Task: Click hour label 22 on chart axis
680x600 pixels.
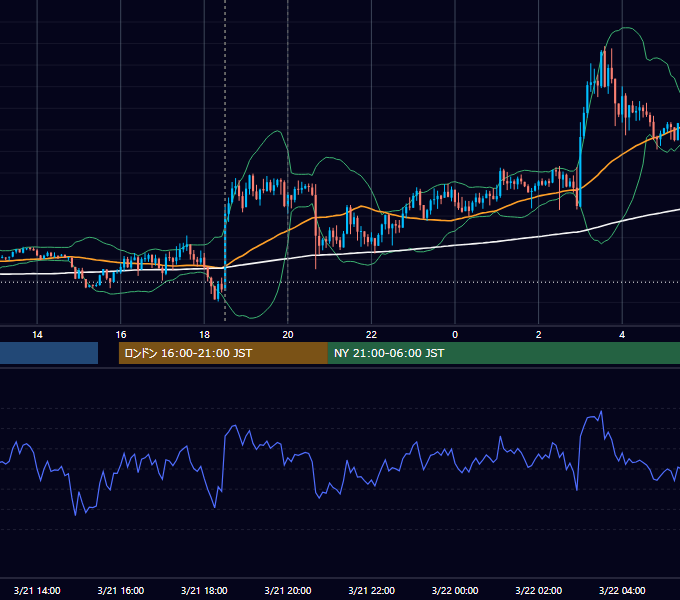Action: (x=371, y=335)
